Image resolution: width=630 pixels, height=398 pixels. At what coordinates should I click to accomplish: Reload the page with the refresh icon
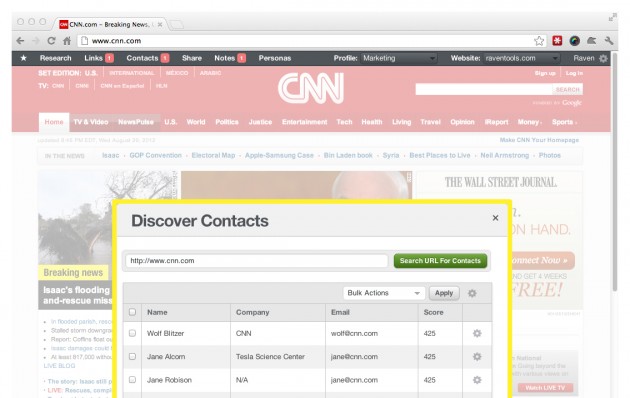click(51, 41)
